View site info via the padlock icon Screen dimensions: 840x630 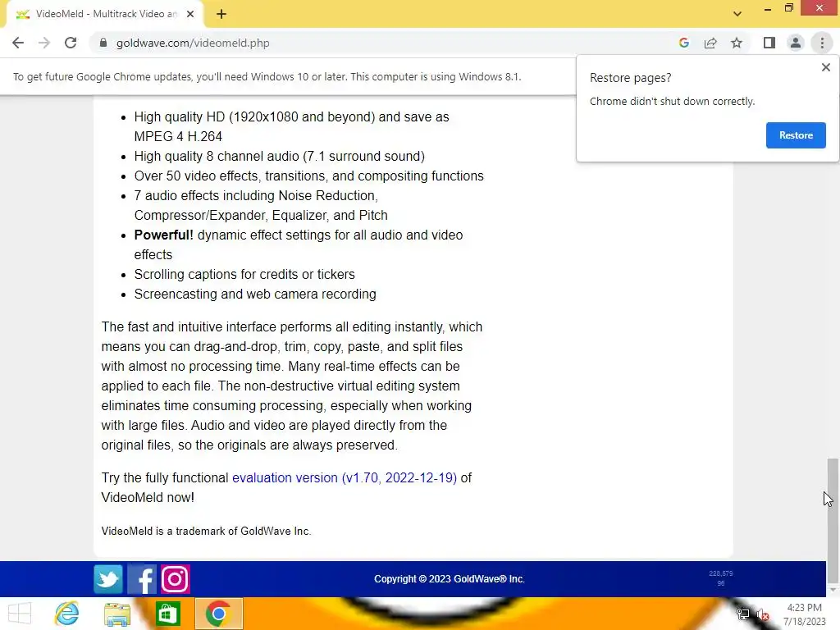(x=103, y=43)
